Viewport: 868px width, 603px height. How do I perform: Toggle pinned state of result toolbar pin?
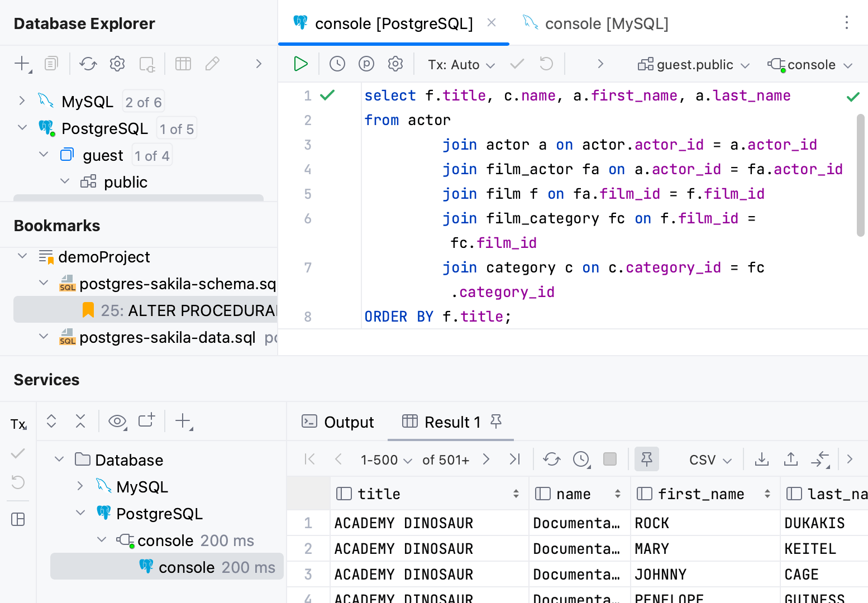[647, 460]
